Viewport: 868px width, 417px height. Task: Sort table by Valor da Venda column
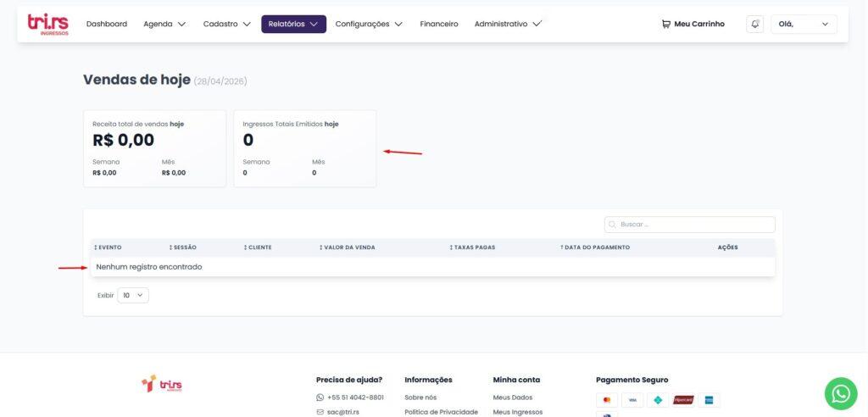tap(347, 247)
